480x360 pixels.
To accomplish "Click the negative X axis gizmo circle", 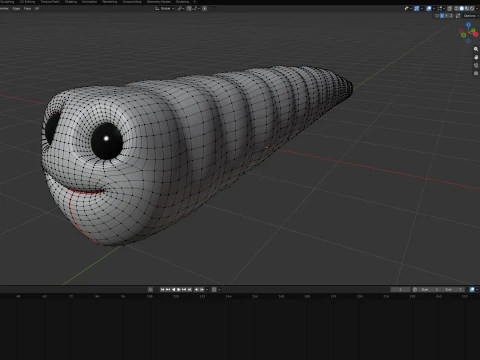I will tap(461, 31).
